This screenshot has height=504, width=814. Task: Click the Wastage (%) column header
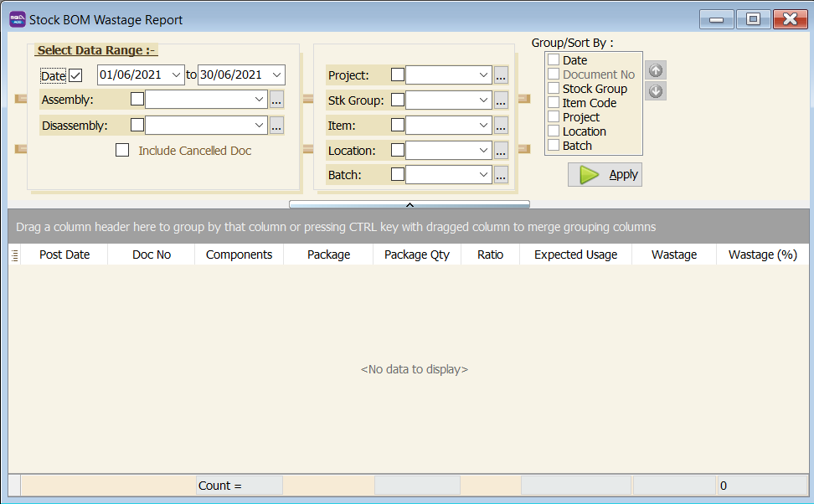coord(762,255)
